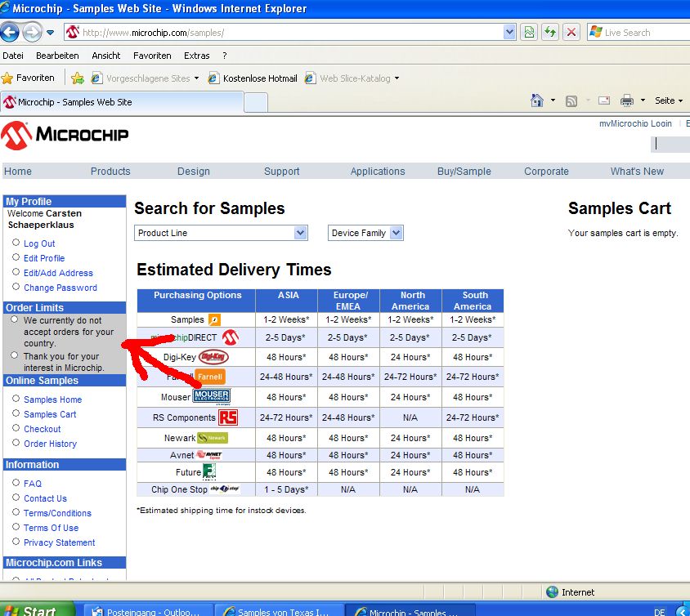This screenshot has height=616, width=690.
Task: Click the Microchip logo
Action: 65,135
